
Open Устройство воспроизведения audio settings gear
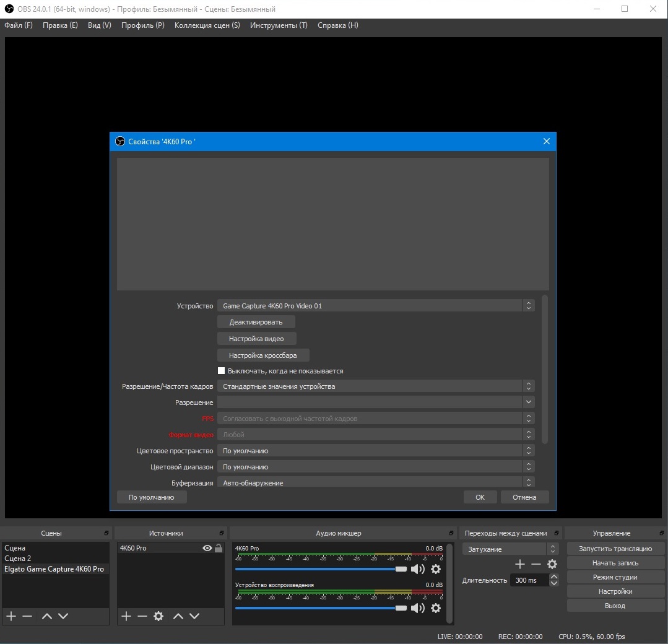tap(436, 608)
